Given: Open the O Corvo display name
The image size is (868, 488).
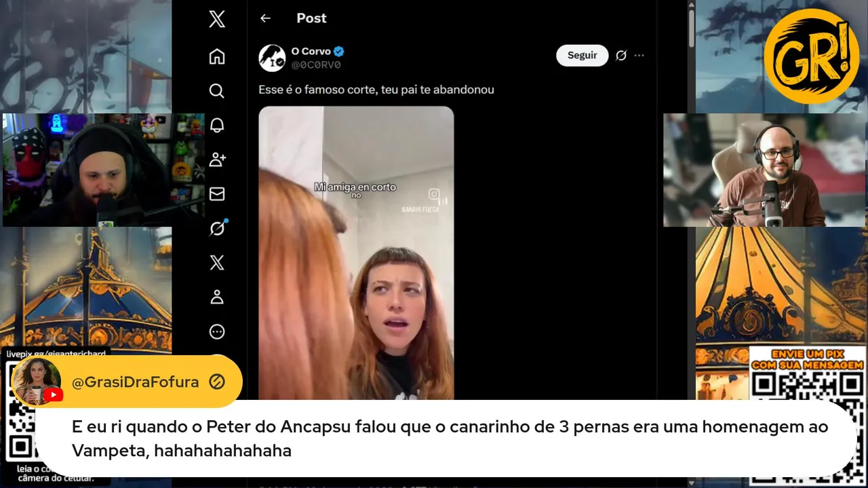Looking at the screenshot, I should [x=311, y=51].
